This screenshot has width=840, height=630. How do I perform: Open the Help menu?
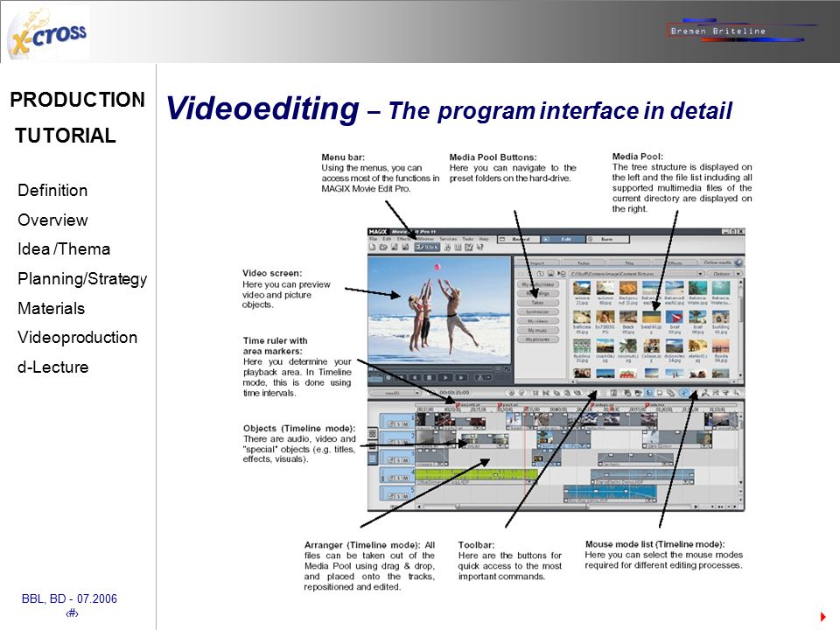[484, 239]
